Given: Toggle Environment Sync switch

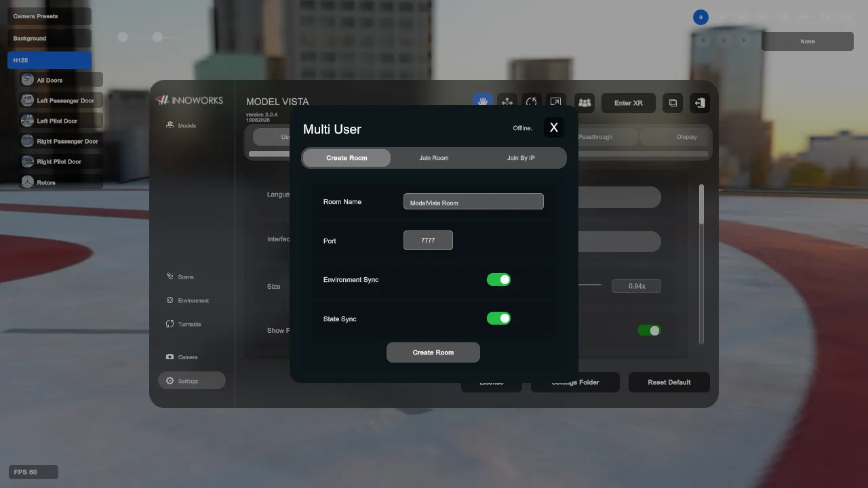Looking at the screenshot, I should point(498,280).
